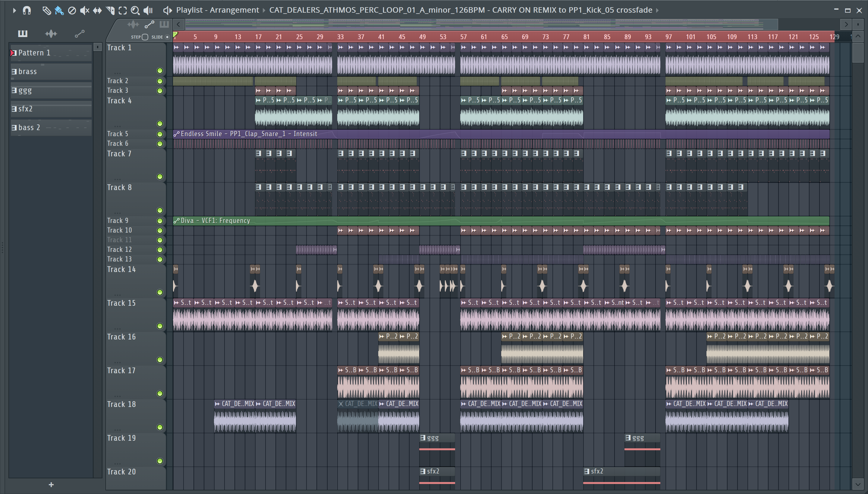The width and height of the screenshot is (868, 494).
Task: Mute Track 5 with its green switch
Action: (159, 134)
